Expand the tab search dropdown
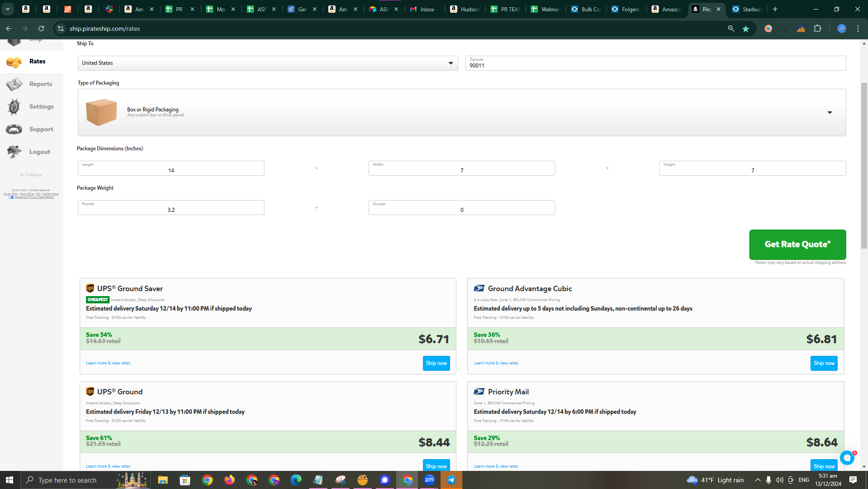The height and width of the screenshot is (489, 868). [8, 9]
